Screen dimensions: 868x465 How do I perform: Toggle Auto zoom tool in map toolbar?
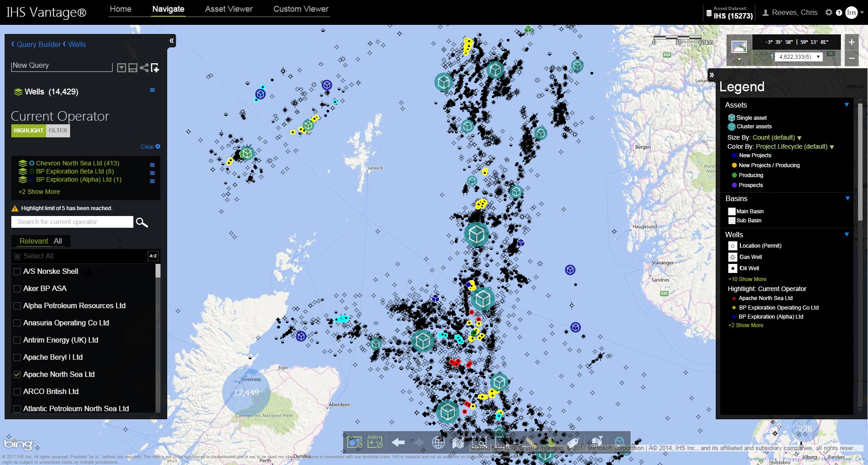pyautogui.click(x=375, y=442)
